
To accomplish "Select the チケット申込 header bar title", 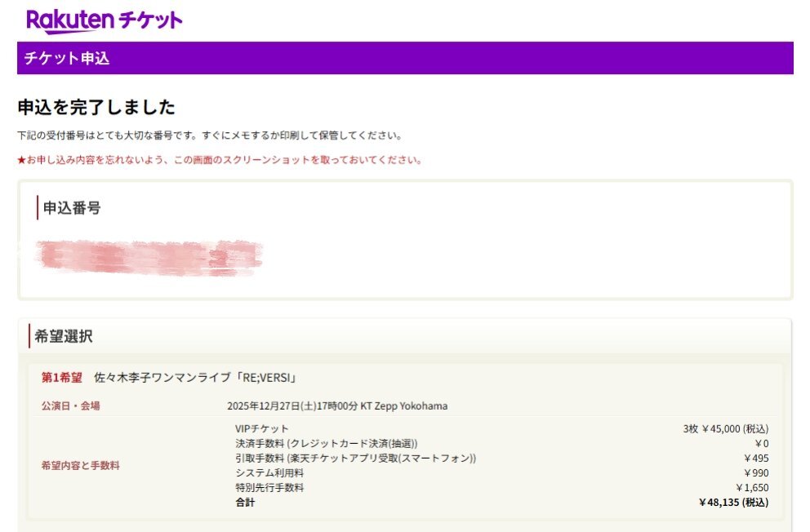I will tap(67, 58).
